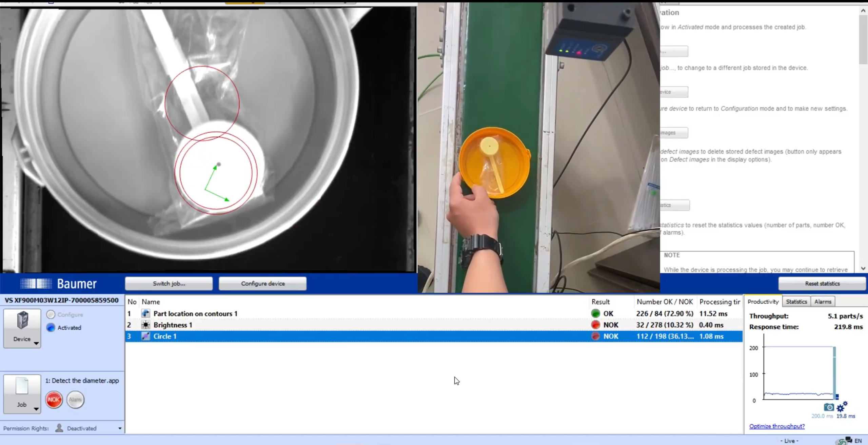This screenshot has height=445, width=868.
Task: Click the red NOK status indicator
Action: pos(54,400)
